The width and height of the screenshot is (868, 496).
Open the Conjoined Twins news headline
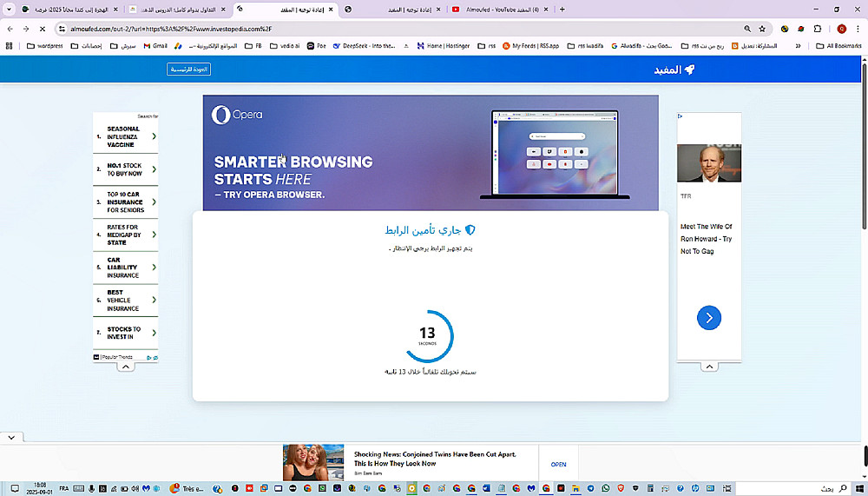pyautogui.click(x=435, y=459)
